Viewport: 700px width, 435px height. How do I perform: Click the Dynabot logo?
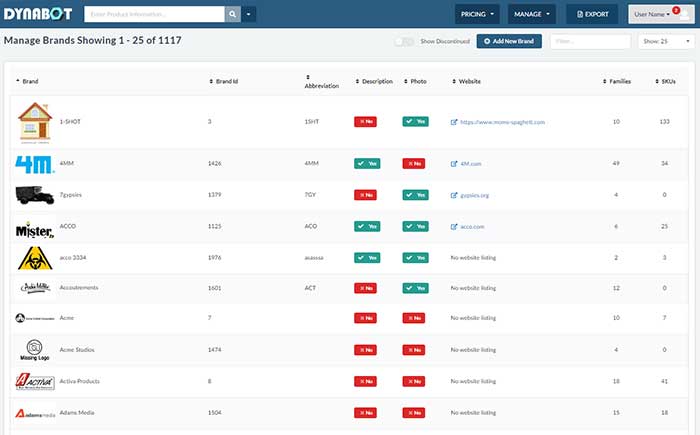click(x=38, y=14)
